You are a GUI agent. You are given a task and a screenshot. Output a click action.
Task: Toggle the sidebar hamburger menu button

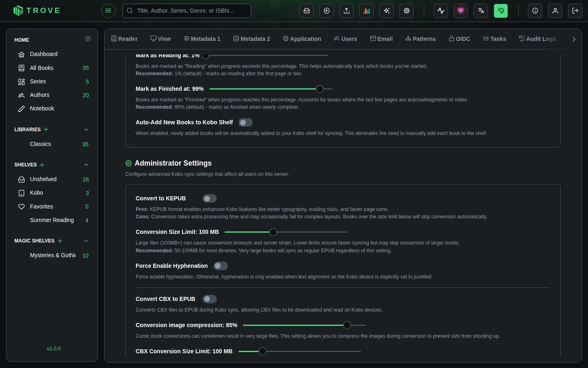(108, 11)
